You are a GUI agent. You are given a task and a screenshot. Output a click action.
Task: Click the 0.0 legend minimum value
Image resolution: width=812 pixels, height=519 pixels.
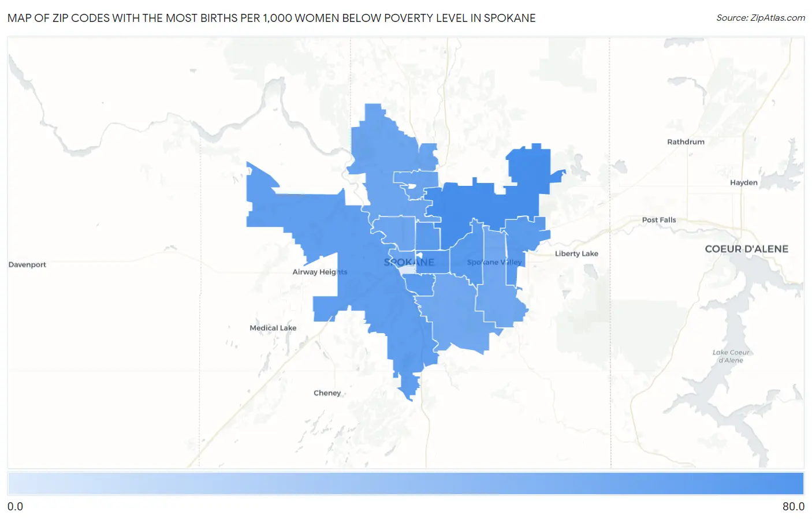click(x=15, y=506)
